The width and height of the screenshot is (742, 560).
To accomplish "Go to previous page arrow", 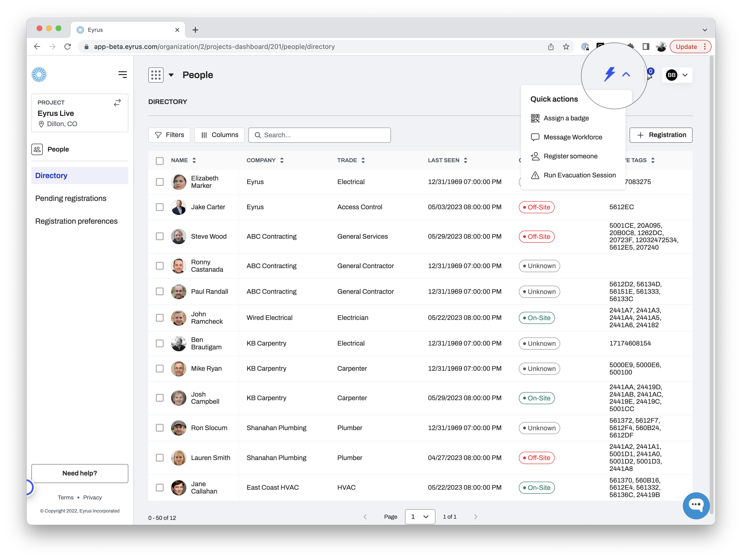I will tap(365, 517).
